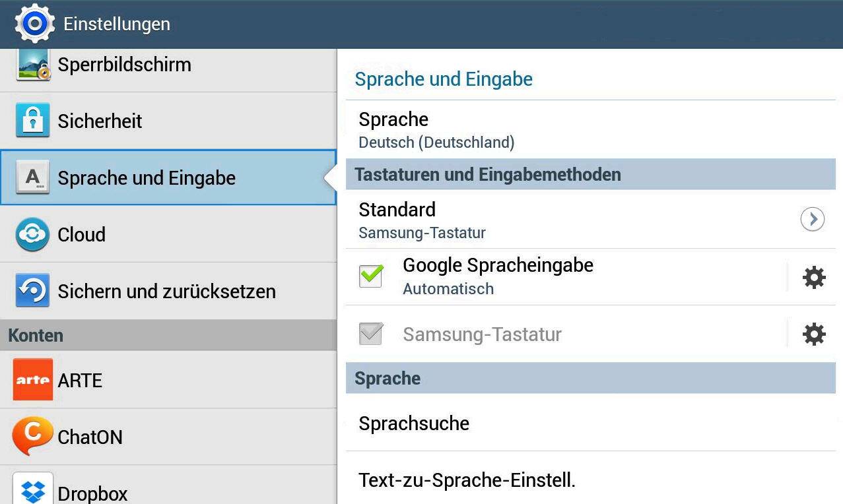The image size is (843, 504).
Task: Tap the ChatON account icon
Action: [33, 436]
